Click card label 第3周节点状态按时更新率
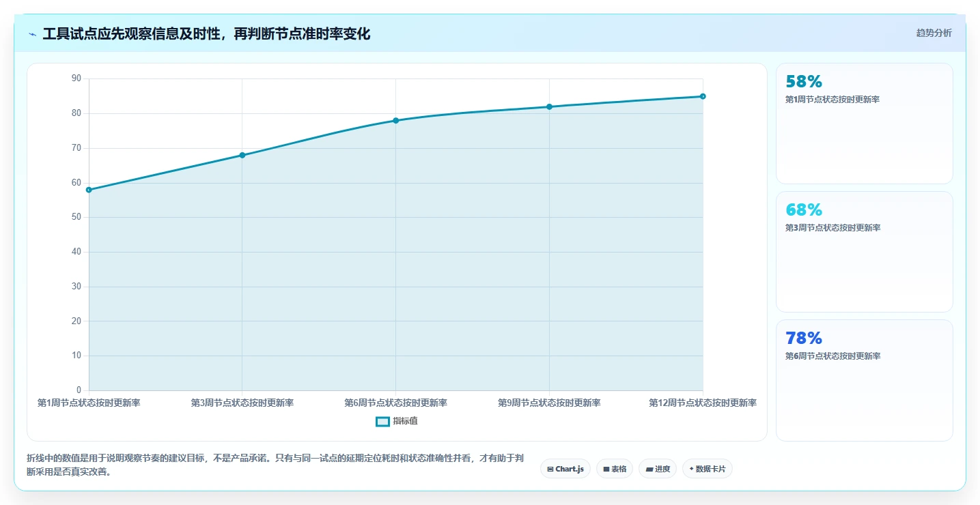Image resolution: width=980 pixels, height=505 pixels. 832,228
